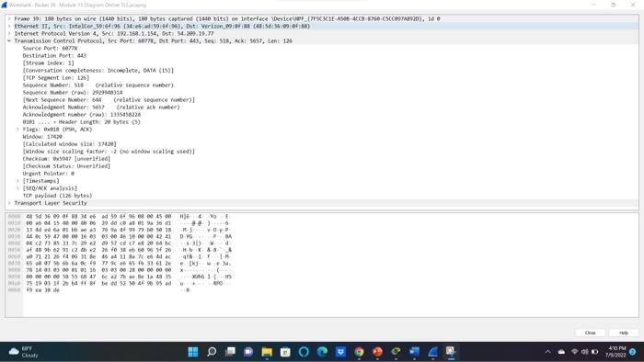The height and width of the screenshot is (362, 644).
Task: Click the last hex row starting f9 ea
Action: pos(42,289)
